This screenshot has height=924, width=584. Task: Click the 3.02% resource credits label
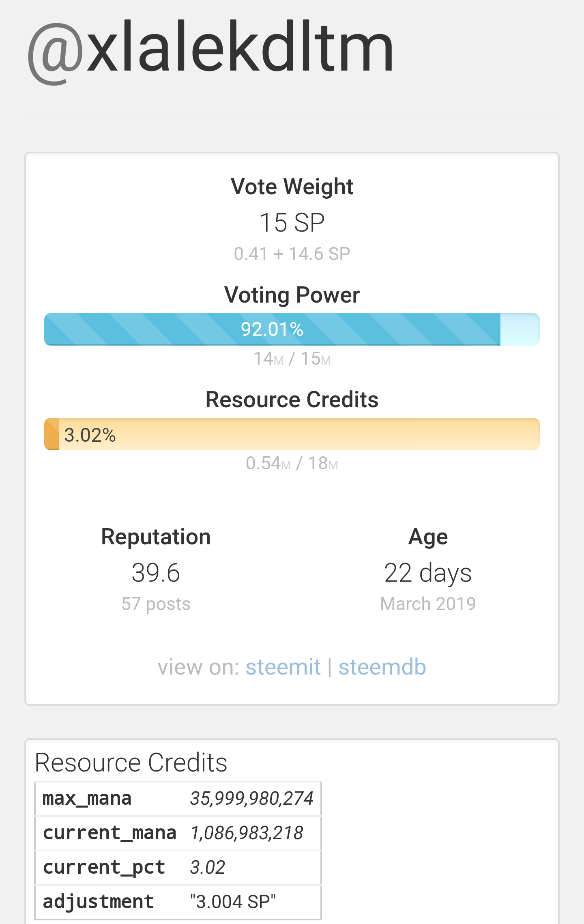[90, 435]
